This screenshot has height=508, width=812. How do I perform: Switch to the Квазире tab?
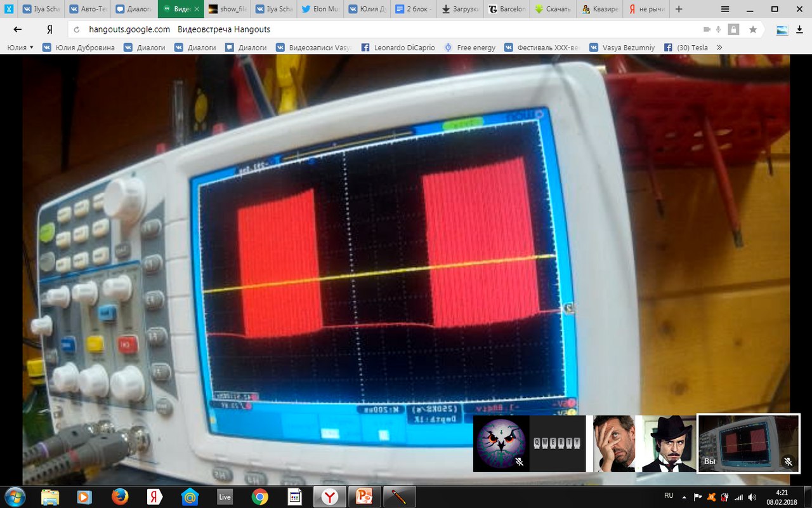pyautogui.click(x=599, y=9)
